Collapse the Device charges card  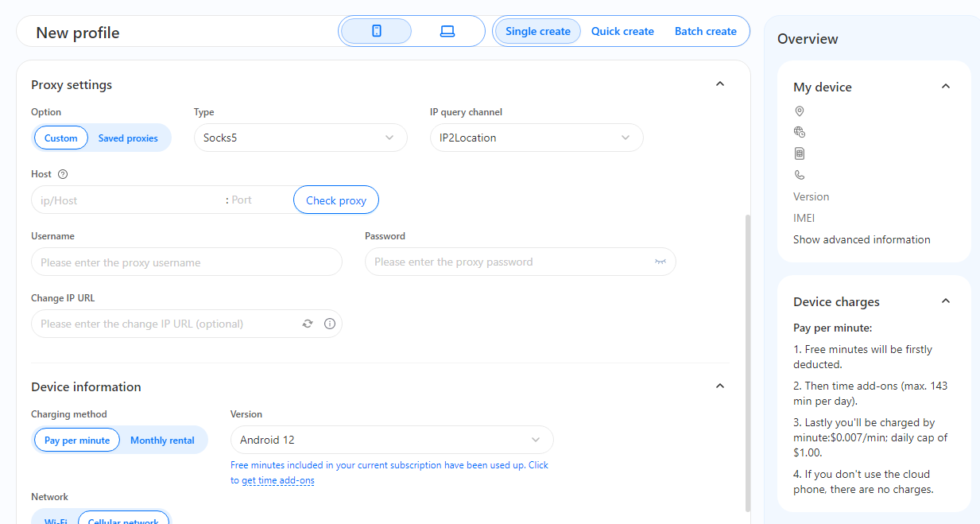tap(946, 301)
